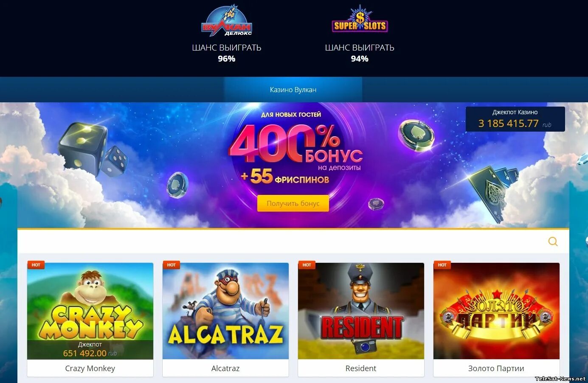
Task: Click the playing cards graphic in banner
Action: [492, 191]
